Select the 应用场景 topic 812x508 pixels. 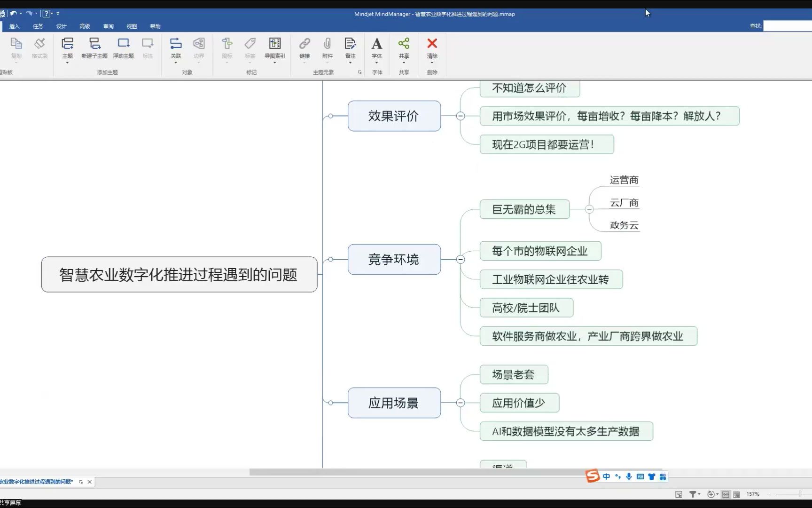394,403
